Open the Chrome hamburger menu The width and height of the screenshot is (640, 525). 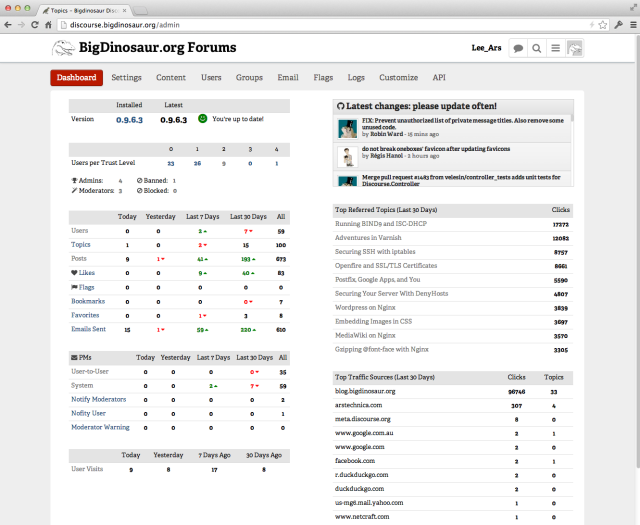pos(633,25)
